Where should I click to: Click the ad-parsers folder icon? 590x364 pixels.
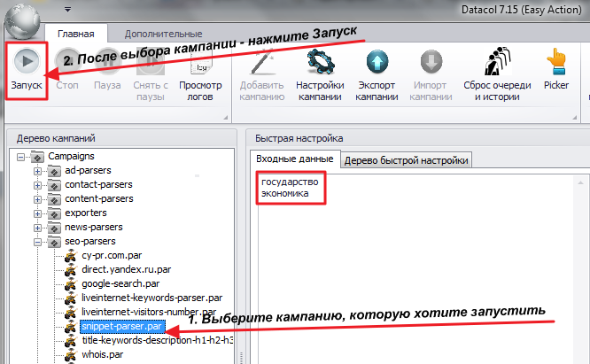point(54,171)
